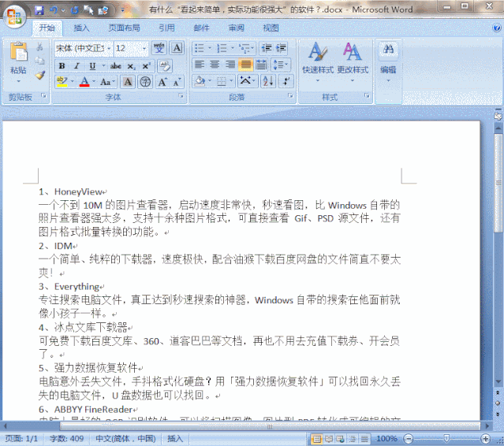
Task: Toggle italic formatting
Action: coord(77,66)
